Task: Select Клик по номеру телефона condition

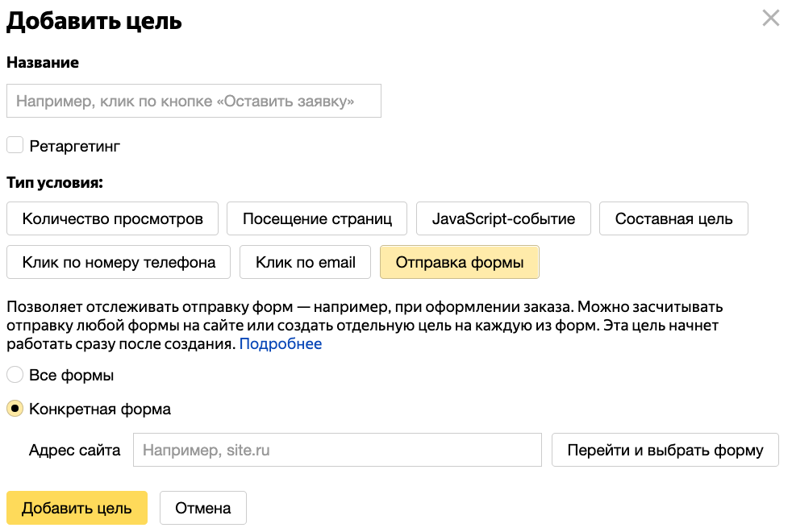Action: pyautogui.click(x=119, y=262)
